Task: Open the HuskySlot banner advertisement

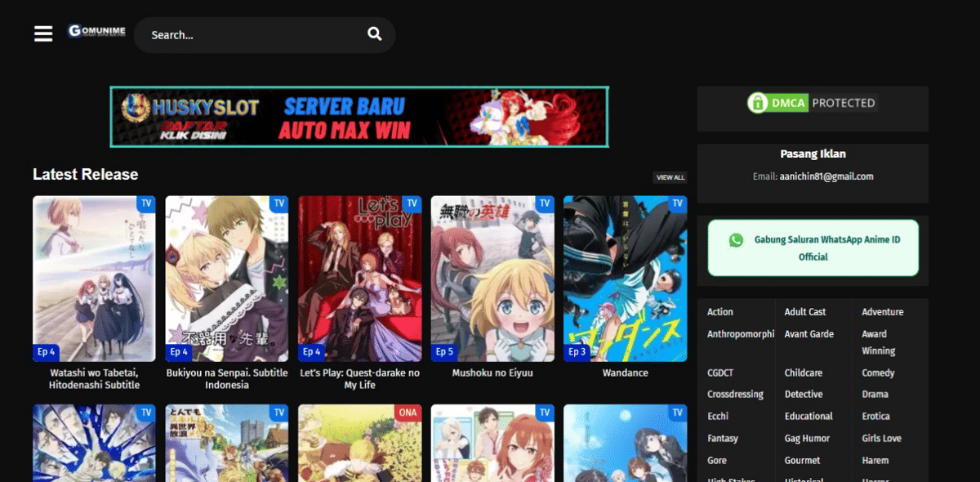Action: click(x=359, y=117)
